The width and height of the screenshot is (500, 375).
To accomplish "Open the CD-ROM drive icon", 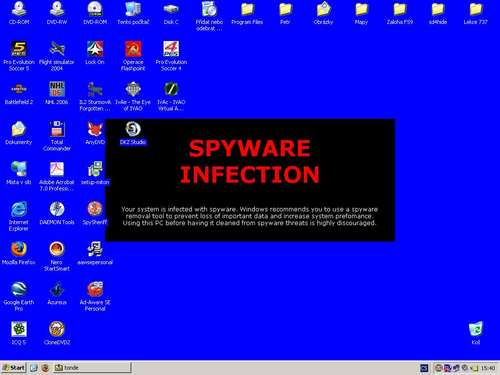I will click(19, 9).
